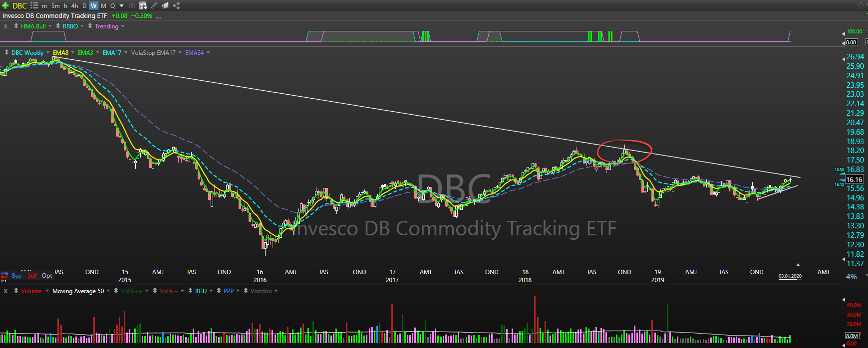
Task: Open the DBC Weekly plot dropdown
Action: click(48, 53)
